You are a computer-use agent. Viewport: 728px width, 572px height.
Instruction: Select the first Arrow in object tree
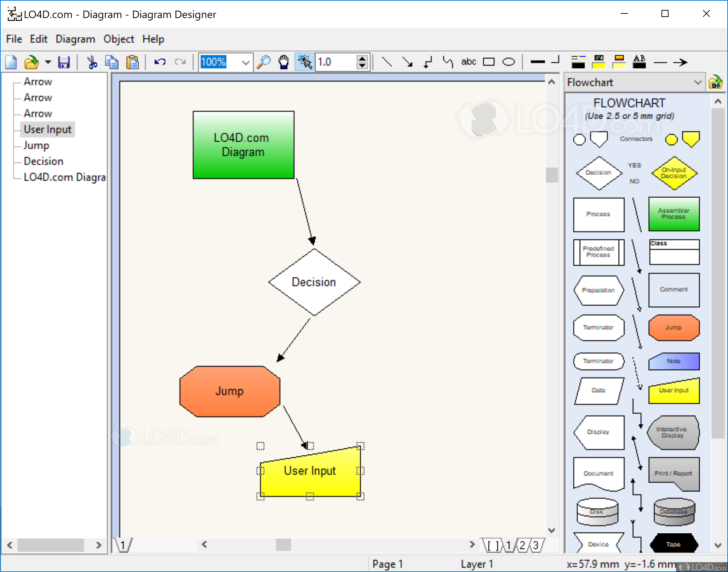coord(38,82)
